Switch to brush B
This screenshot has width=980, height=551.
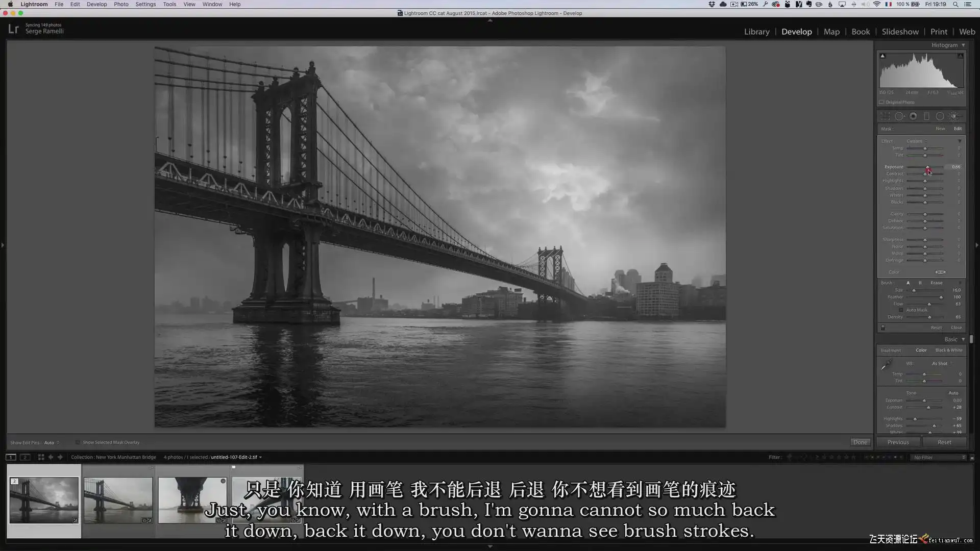[920, 283]
